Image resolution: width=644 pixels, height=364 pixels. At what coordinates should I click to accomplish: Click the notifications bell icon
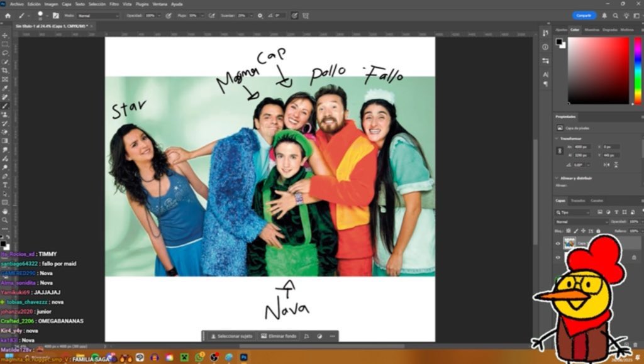coord(604,16)
